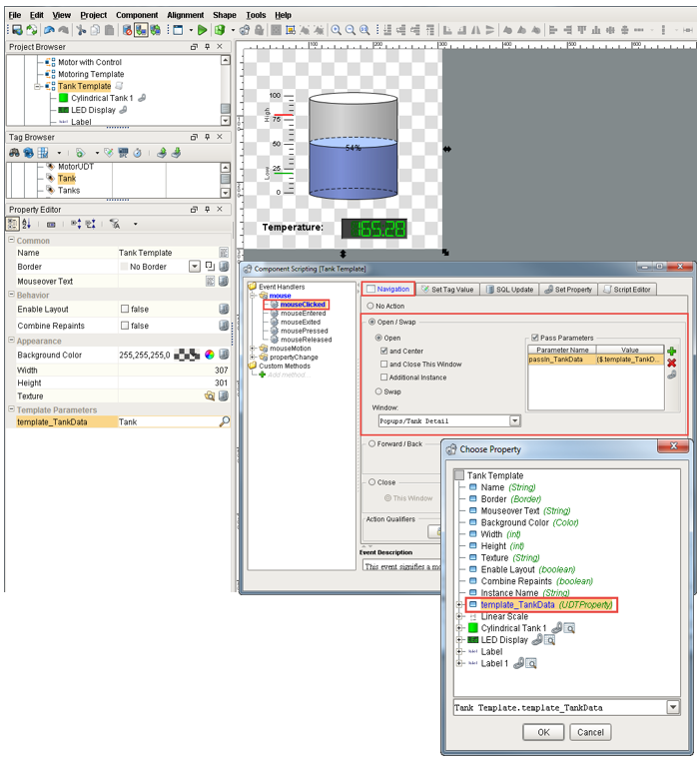Select the Swap radio button
Viewport: 700px width, 765px height.
(x=378, y=391)
